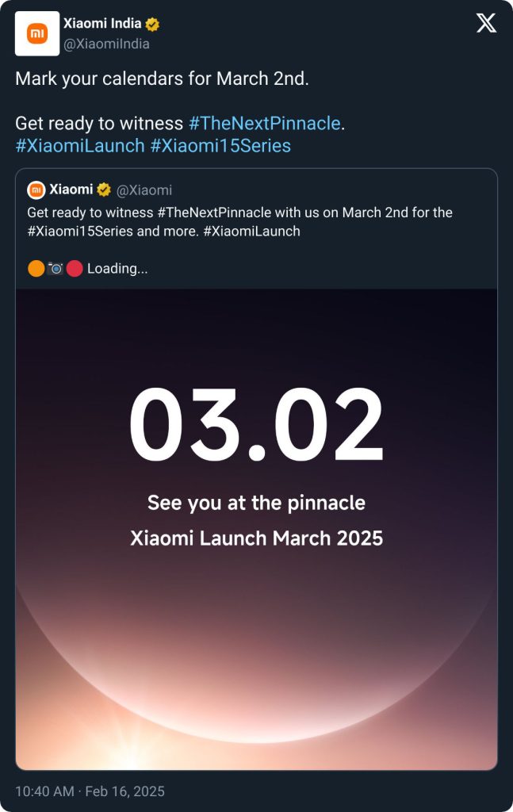Open the blue #XiaomiLaunch hashtag
The width and height of the screenshot is (513, 812).
click(80, 146)
